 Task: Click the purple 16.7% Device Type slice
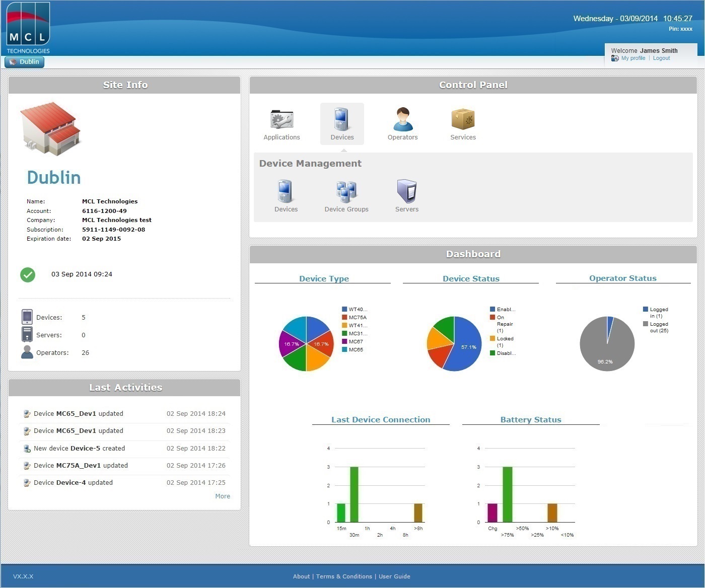tap(291, 344)
